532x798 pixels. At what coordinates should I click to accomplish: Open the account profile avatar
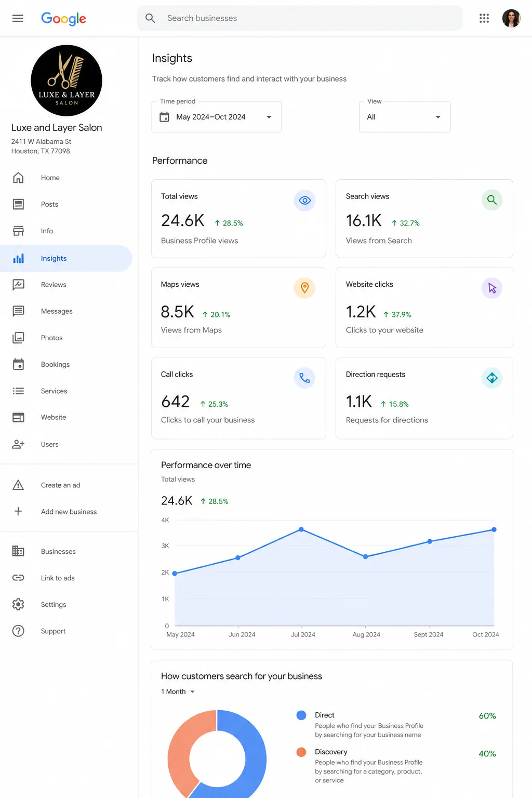pos(511,18)
